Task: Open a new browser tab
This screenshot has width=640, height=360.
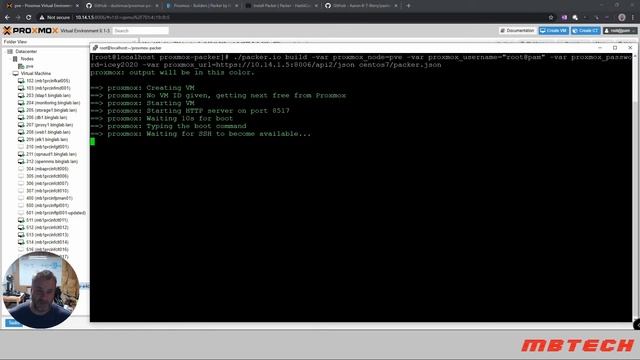Action: [408, 6]
